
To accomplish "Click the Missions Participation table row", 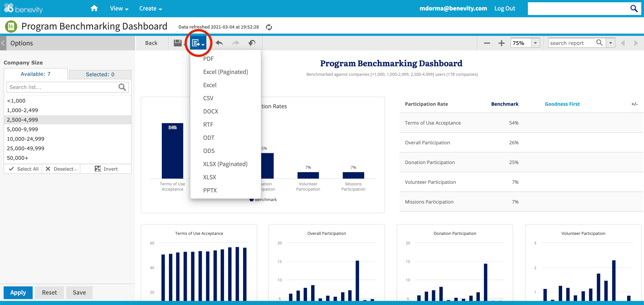I will pyautogui.click(x=521, y=202).
